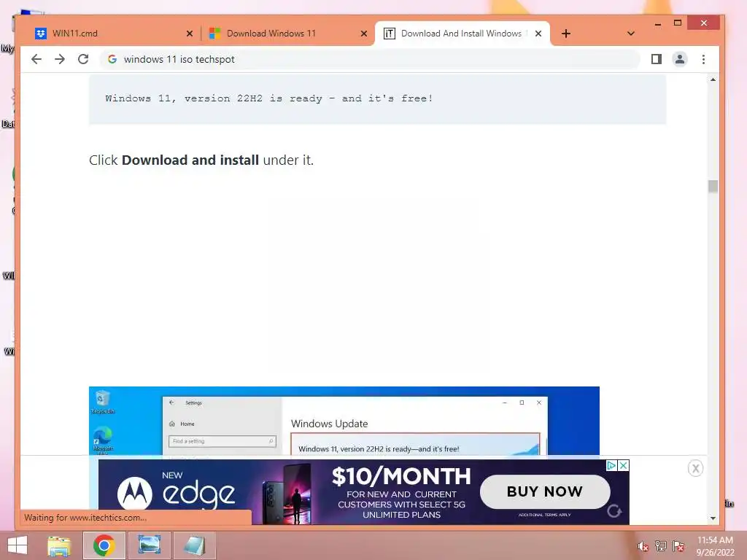The image size is (747, 560).
Task: Close the Download And Install Windows tab
Action: click(538, 34)
